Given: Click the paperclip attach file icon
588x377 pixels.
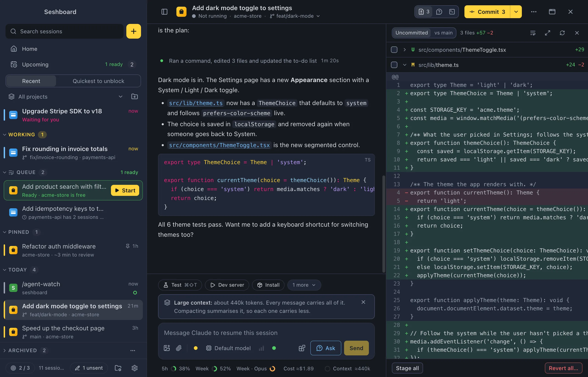Looking at the screenshot, I should [x=179, y=348].
